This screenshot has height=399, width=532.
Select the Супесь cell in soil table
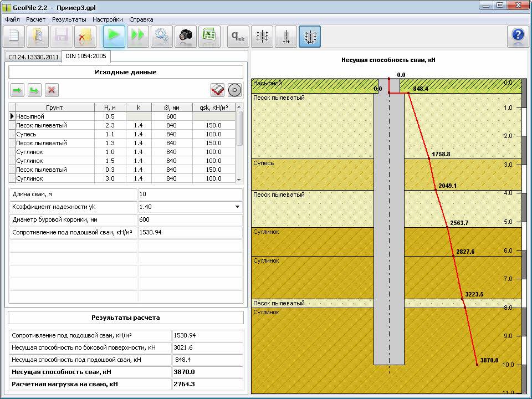click(55, 134)
